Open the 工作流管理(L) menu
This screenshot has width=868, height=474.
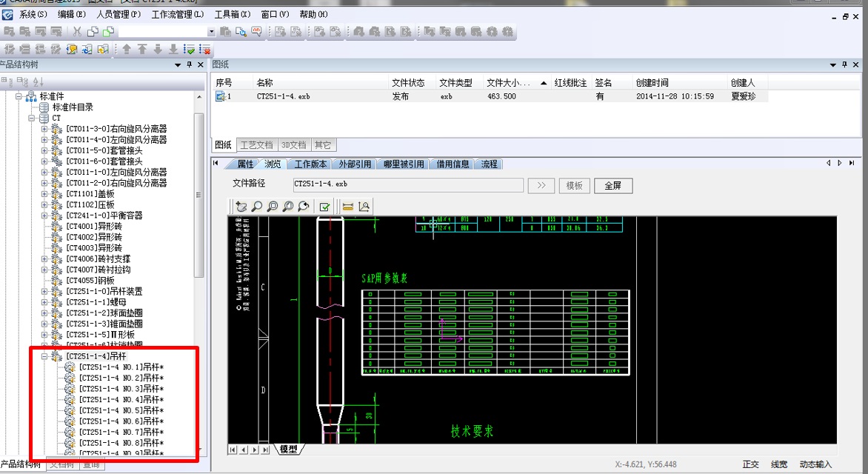178,14
